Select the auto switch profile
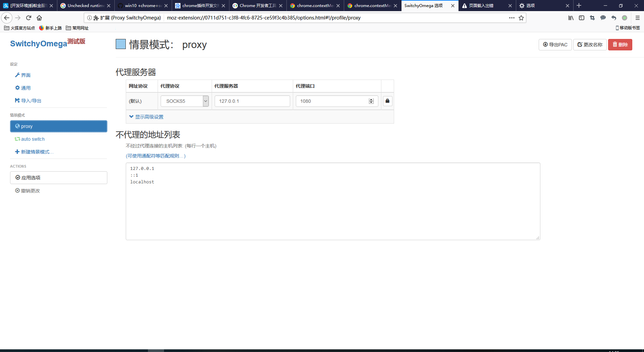This screenshot has height=352, width=644. (30, 139)
